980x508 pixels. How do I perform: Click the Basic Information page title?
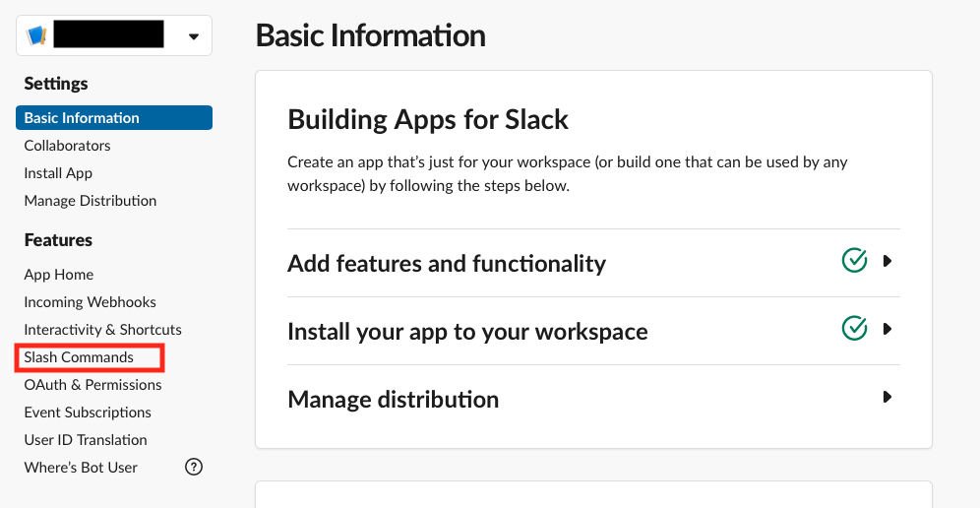point(371,35)
